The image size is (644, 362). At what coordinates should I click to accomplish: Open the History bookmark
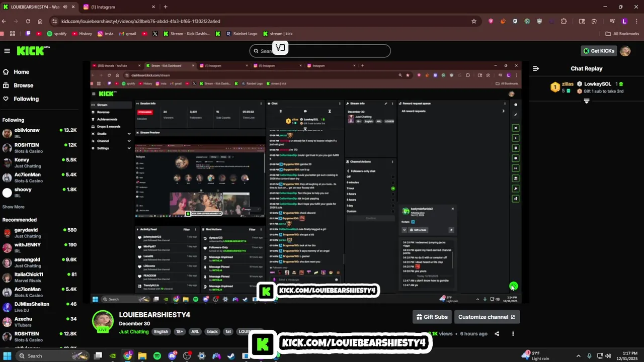[82, 34]
